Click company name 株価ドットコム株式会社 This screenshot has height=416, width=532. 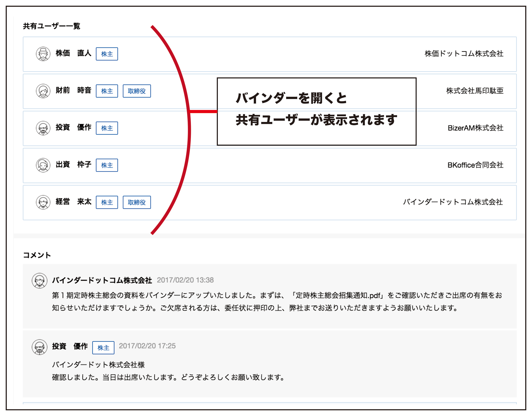pyautogui.click(x=464, y=54)
